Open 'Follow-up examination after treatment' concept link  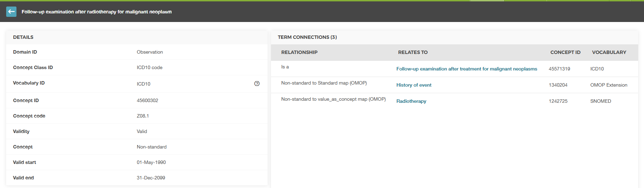[467, 69]
